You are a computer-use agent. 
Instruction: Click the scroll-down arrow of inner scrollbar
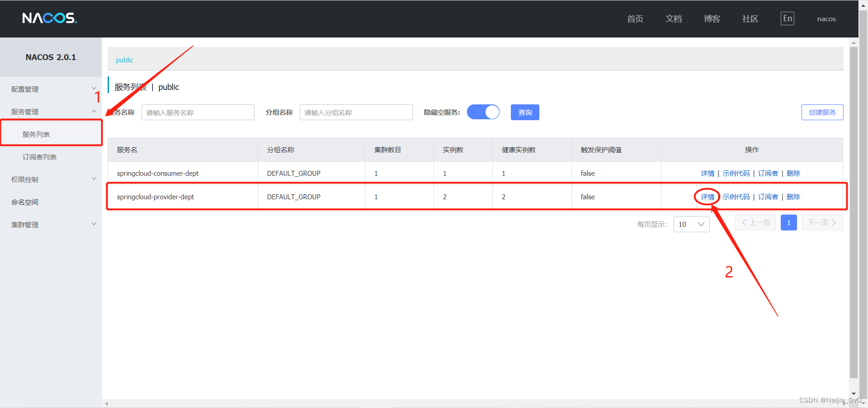coord(854,394)
